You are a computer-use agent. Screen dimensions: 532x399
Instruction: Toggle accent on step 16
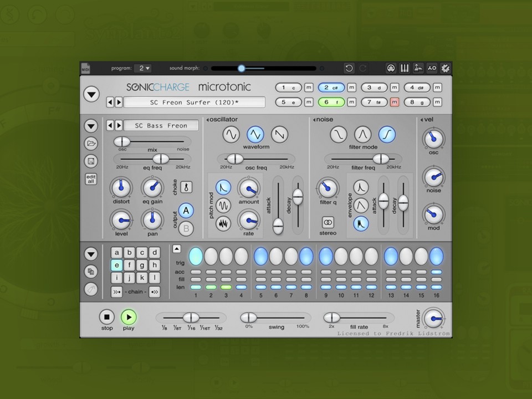pyautogui.click(x=436, y=272)
